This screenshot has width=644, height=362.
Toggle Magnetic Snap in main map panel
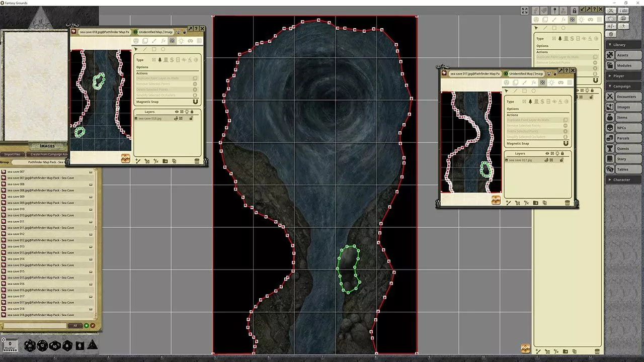[596, 80]
